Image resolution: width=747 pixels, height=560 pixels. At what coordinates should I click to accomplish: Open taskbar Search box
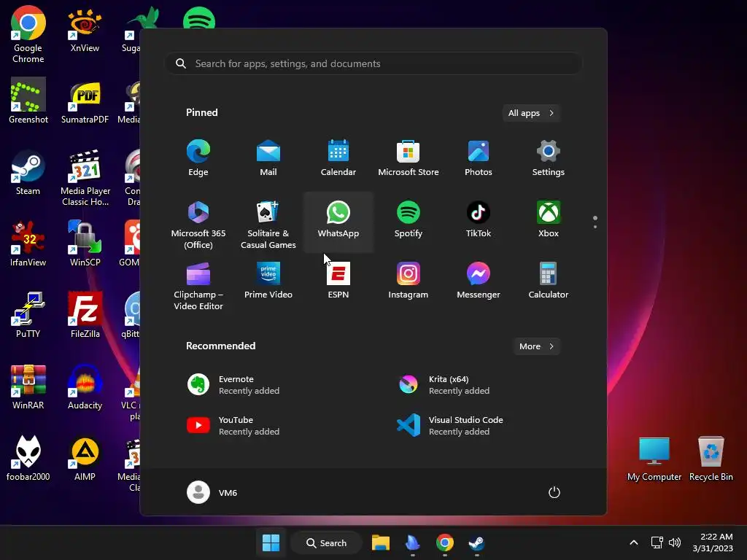click(x=326, y=542)
